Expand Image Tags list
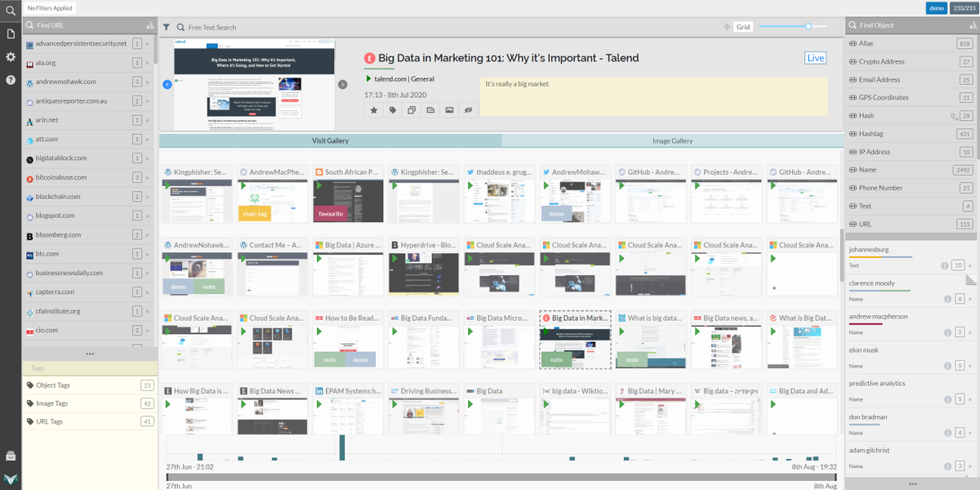This screenshot has width=980, height=490. point(90,403)
